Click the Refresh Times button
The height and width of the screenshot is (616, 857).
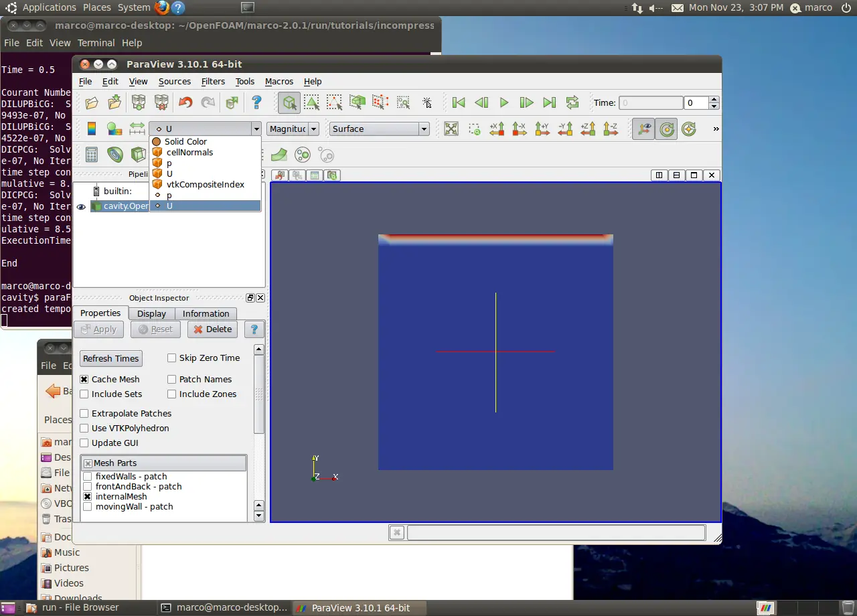111,359
